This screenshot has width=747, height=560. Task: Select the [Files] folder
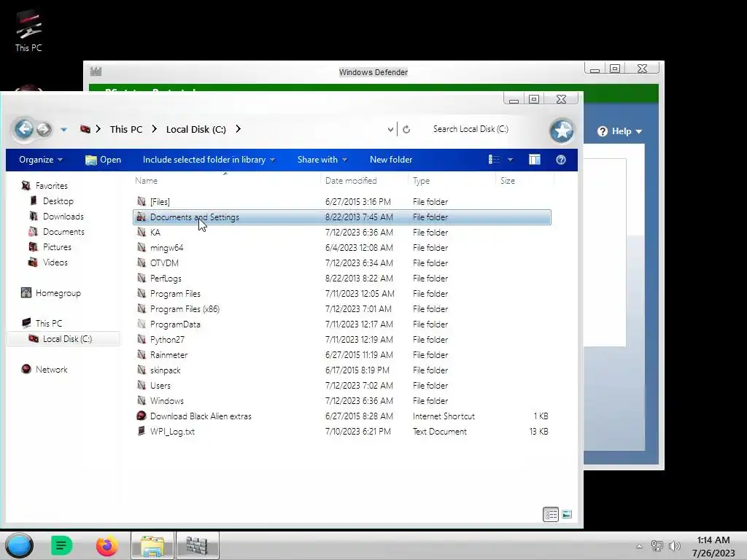click(160, 201)
